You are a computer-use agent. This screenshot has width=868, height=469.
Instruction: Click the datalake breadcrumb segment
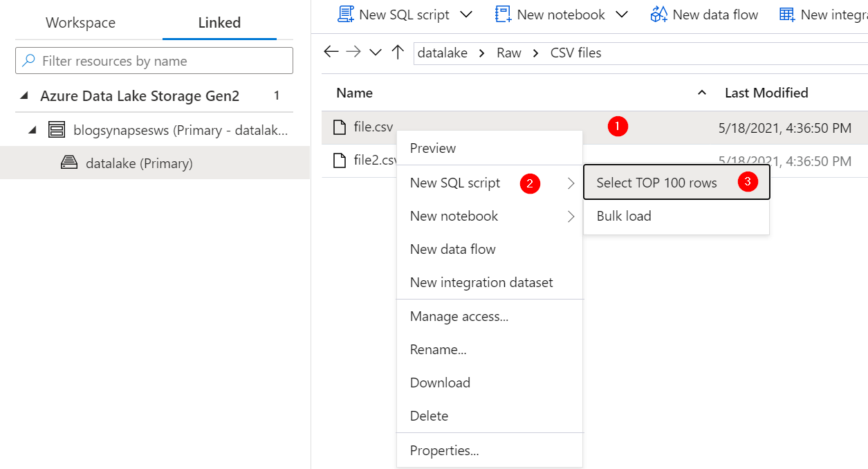coord(443,53)
